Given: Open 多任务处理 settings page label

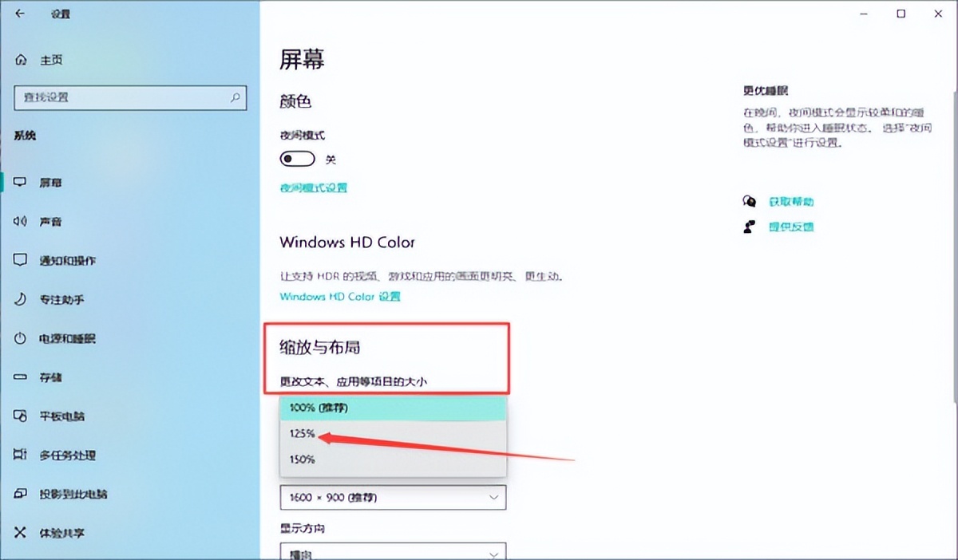Looking at the screenshot, I should point(67,455).
